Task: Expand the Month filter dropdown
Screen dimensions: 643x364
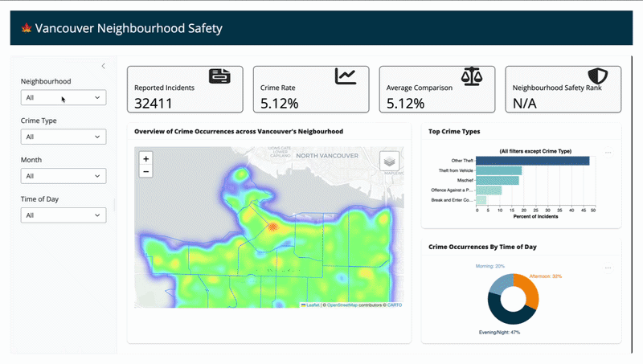Action: 63,176
